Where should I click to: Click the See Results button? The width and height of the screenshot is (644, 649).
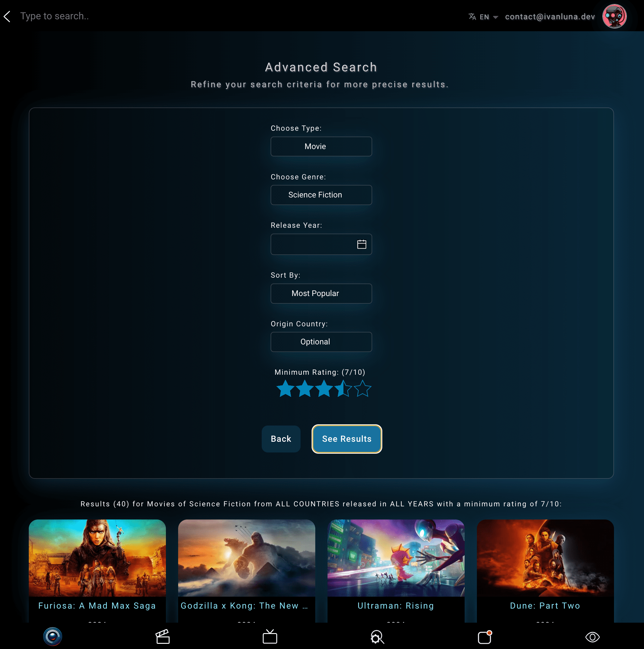point(347,438)
